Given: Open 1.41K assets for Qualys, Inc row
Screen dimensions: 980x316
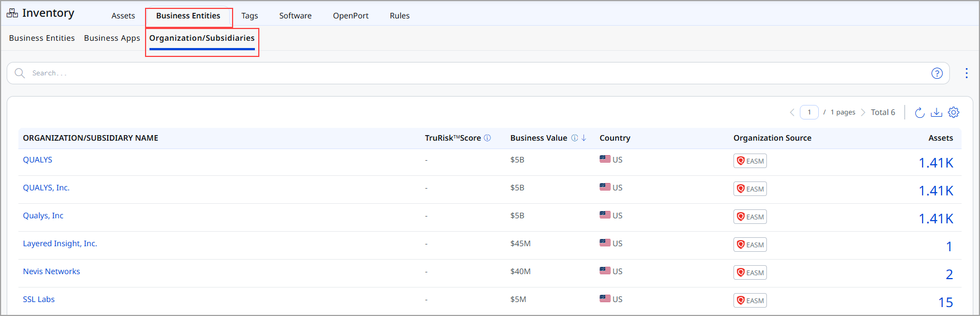Looking at the screenshot, I should coord(936,218).
